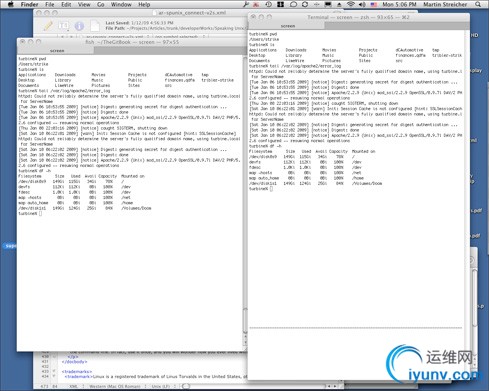
Task: Click the prompt line in fish terminal window
Action: (x=30, y=213)
